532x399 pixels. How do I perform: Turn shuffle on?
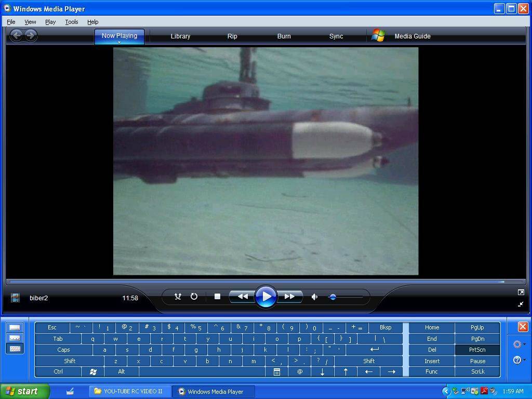tap(178, 297)
